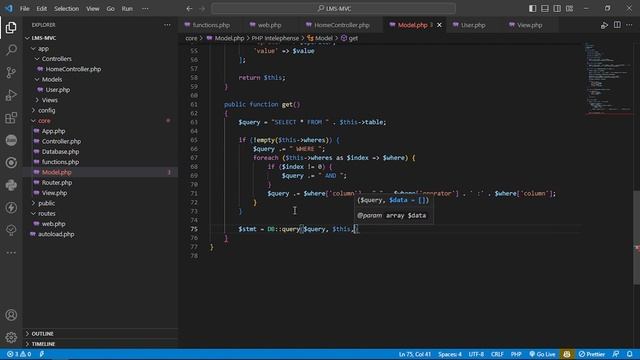Open the Extensions view icon
The width and height of the screenshot is (640, 360).
coord(11,118)
